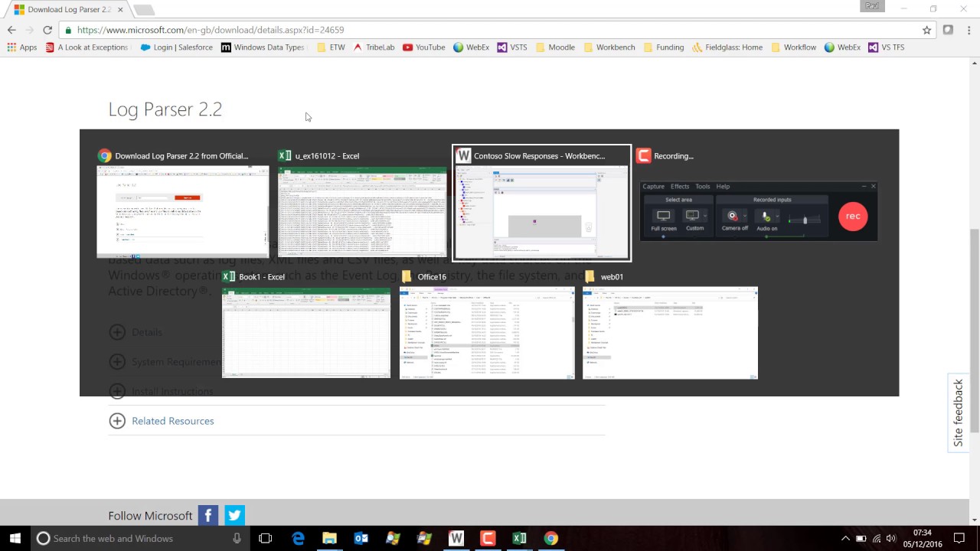Click the taskbar clock showing 07:34
Screen dimensions: 980x551
(x=923, y=538)
